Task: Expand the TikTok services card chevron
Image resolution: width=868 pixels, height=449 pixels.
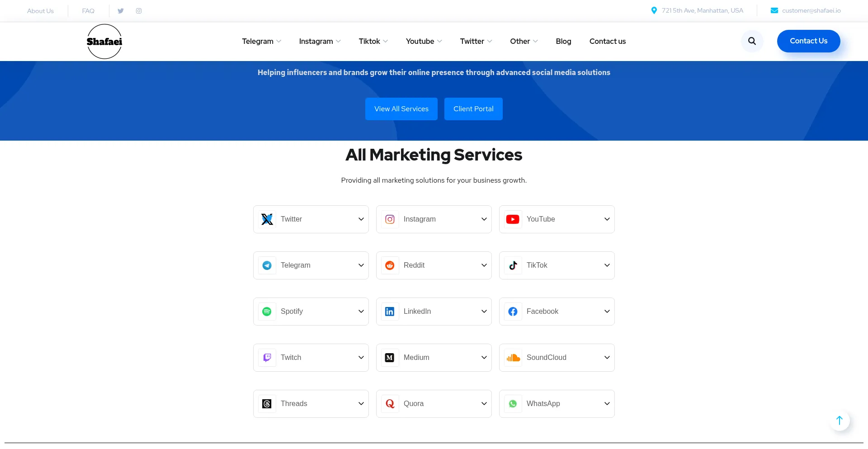Action: [607, 265]
